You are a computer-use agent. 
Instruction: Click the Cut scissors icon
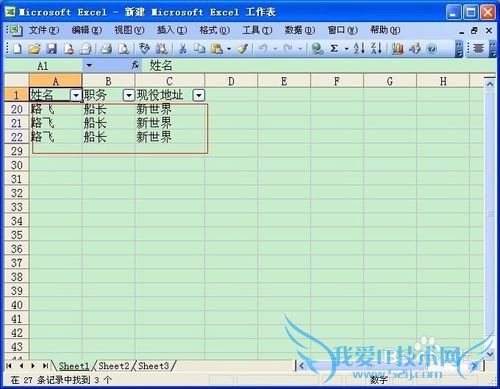coord(182,49)
